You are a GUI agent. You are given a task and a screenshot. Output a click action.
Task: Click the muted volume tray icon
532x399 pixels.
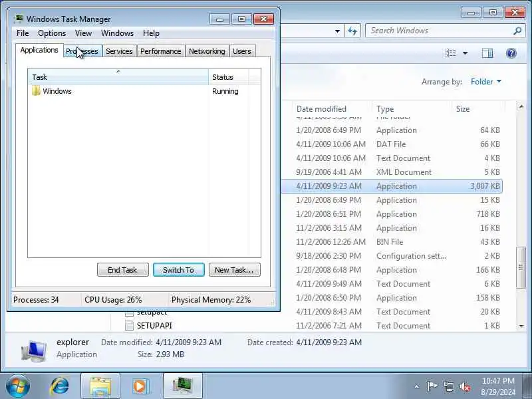click(465, 386)
